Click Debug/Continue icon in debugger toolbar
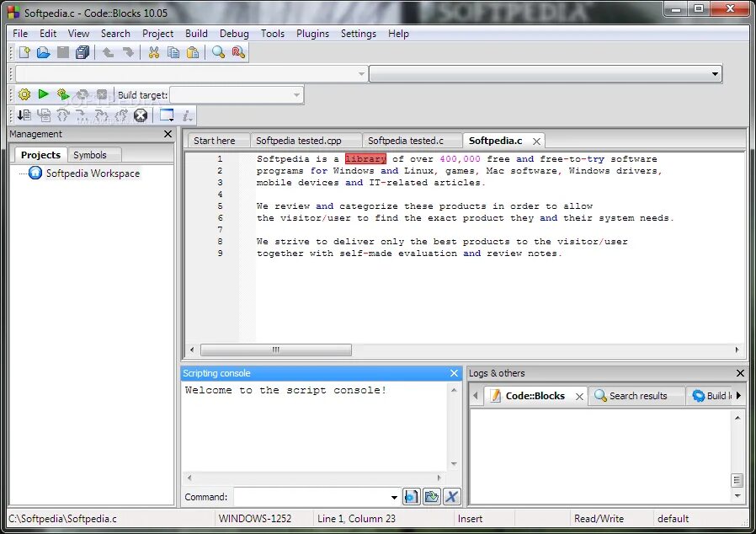756x534 pixels. (x=24, y=115)
